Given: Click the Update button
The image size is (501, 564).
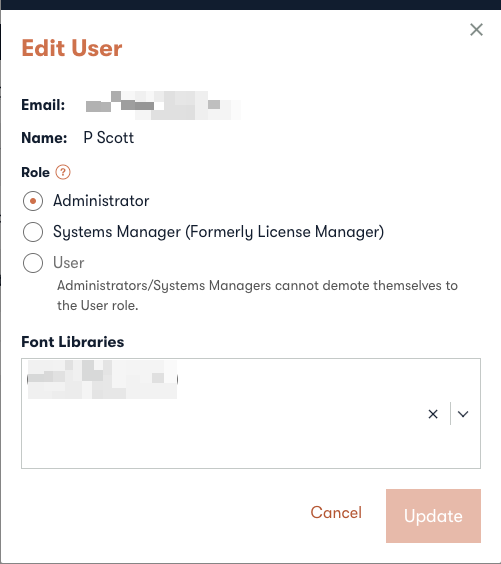Looking at the screenshot, I should [433, 516].
